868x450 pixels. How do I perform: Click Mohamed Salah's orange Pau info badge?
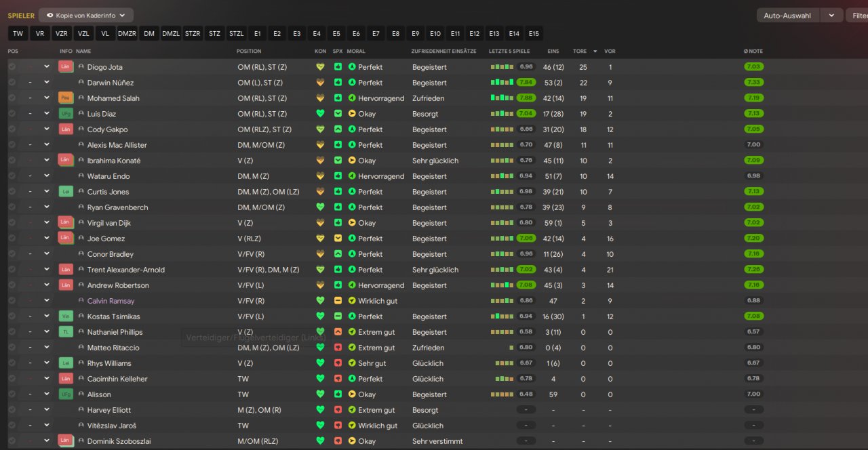point(66,98)
